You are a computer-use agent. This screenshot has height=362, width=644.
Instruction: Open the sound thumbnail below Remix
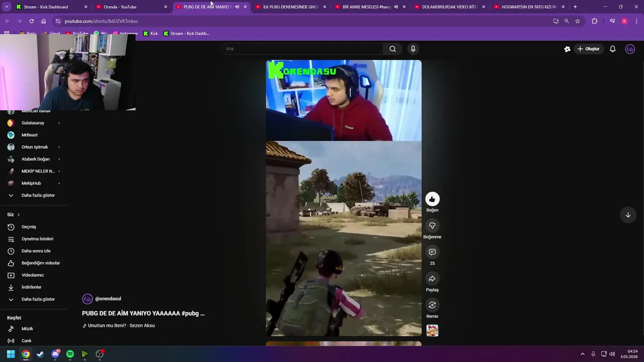click(x=432, y=330)
